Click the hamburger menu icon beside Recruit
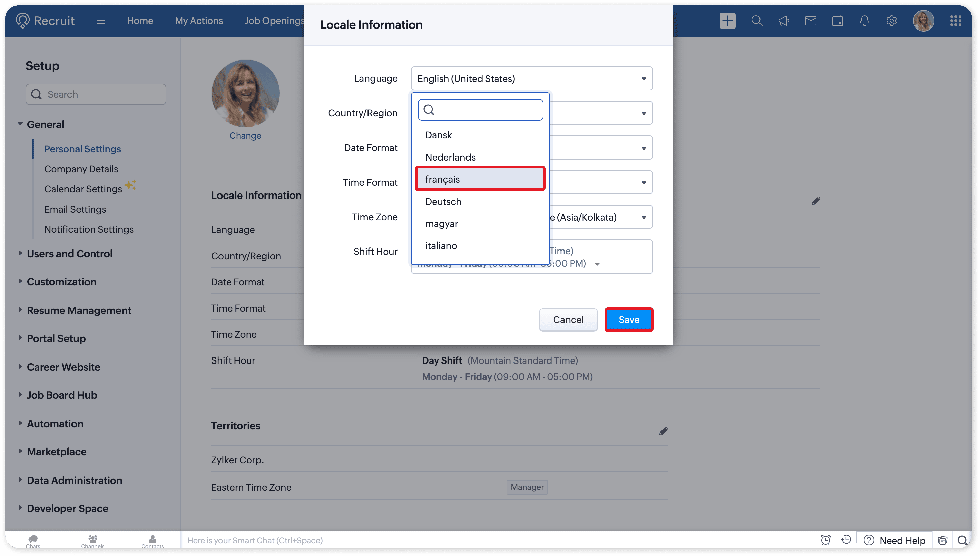This screenshot has width=980, height=556. [x=100, y=20]
